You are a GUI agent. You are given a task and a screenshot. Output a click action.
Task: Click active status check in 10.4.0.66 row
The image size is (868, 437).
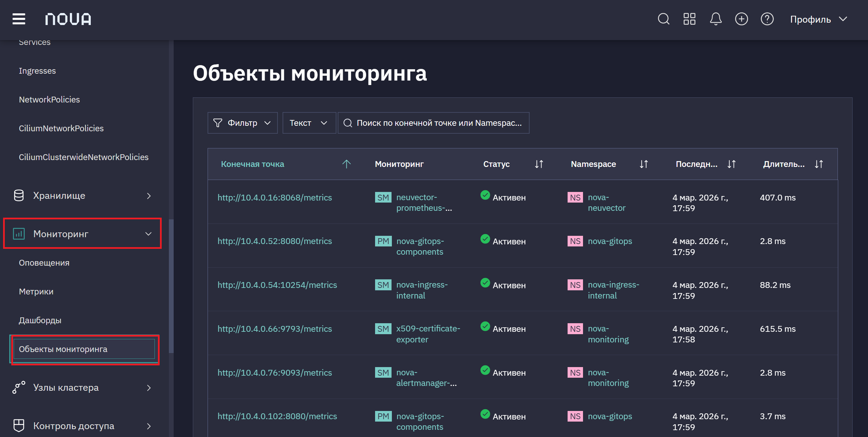pos(485,326)
